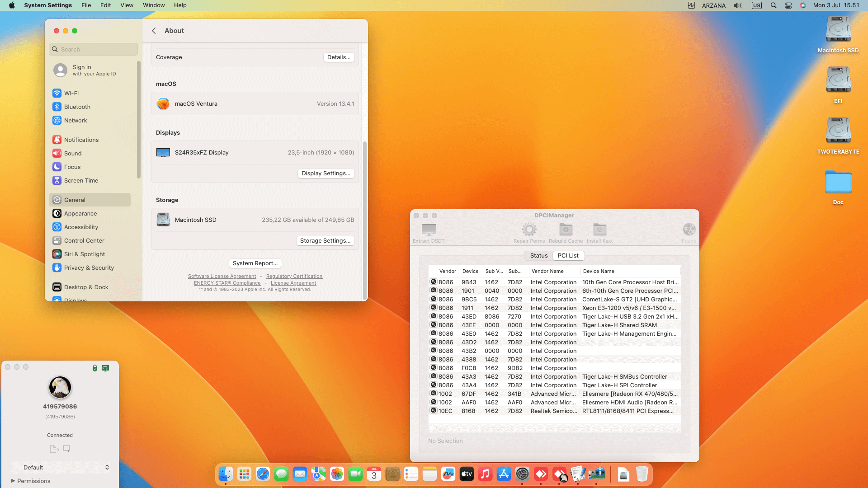Open Bluetooth in the settings sidebar

pos(77,107)
